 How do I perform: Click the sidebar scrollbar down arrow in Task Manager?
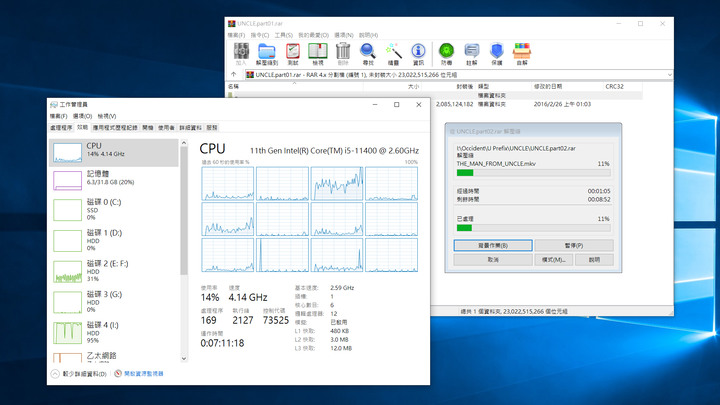click(184, 359)
